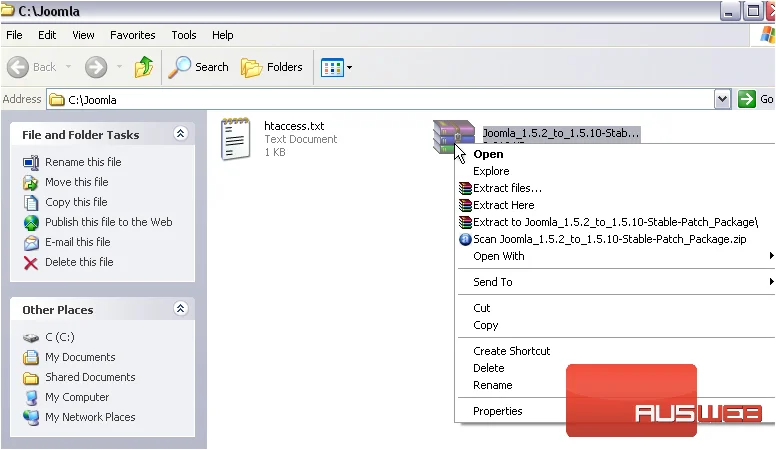Click the green Go arrow icon

(746, 99)
